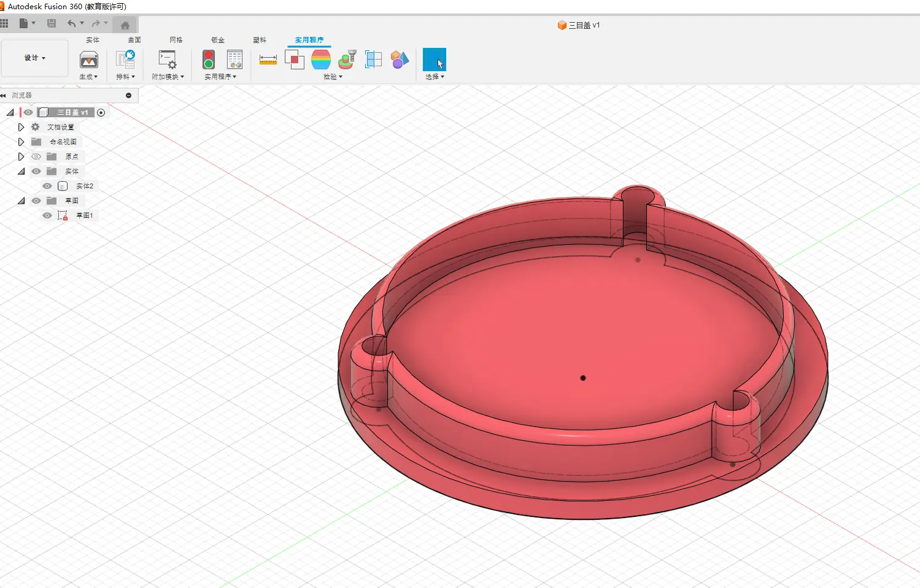The image size is (920, 588).
Task: Click the traffic light utility icon
Action: 209,60
